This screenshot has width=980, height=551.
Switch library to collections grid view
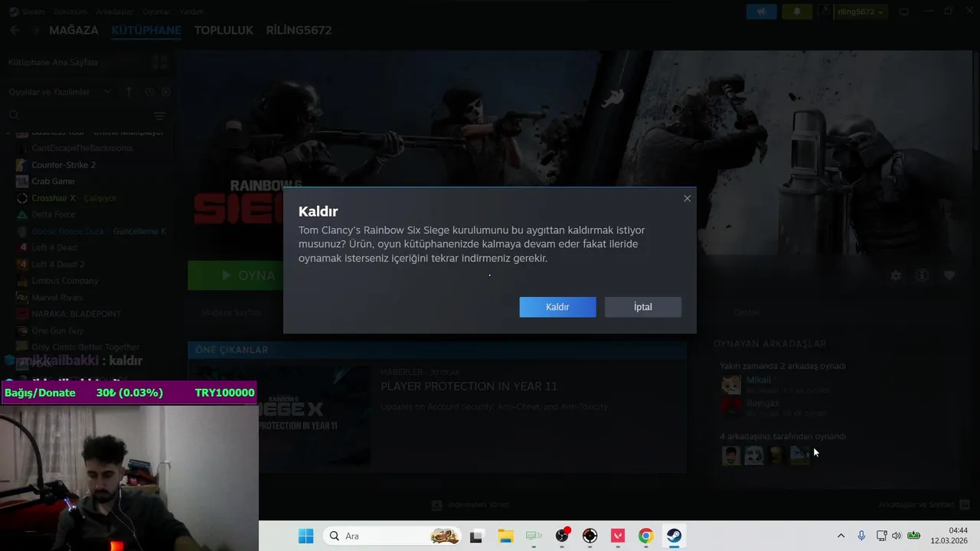[160, 62]
